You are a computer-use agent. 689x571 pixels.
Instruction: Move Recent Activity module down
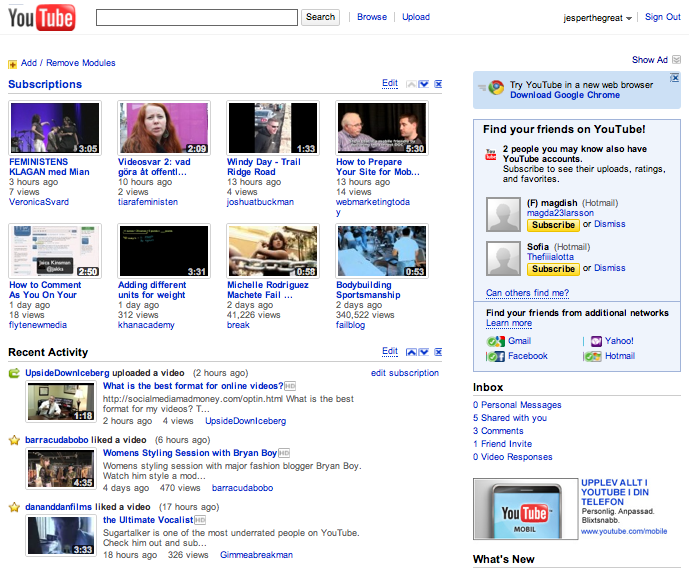[424, 352]
